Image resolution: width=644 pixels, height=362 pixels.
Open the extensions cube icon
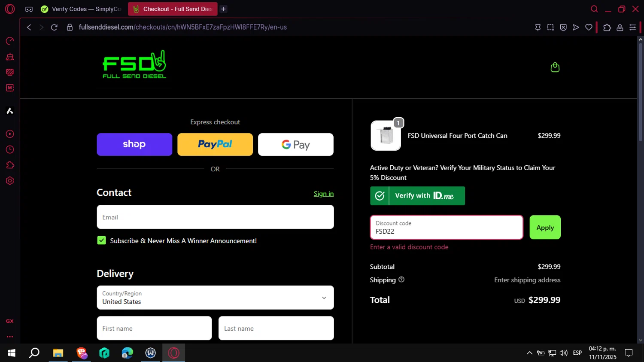607,27
